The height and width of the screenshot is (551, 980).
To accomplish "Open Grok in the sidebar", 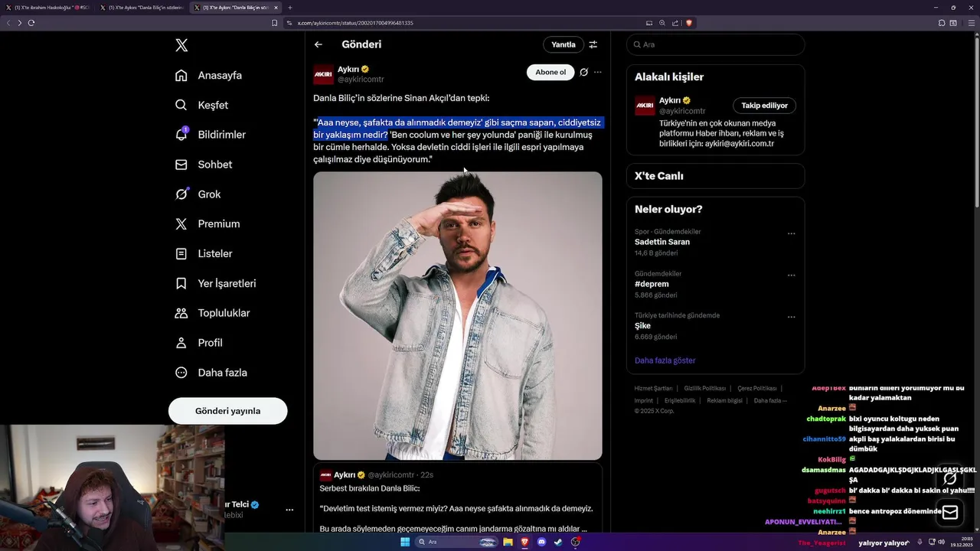I will click(198, 194).
